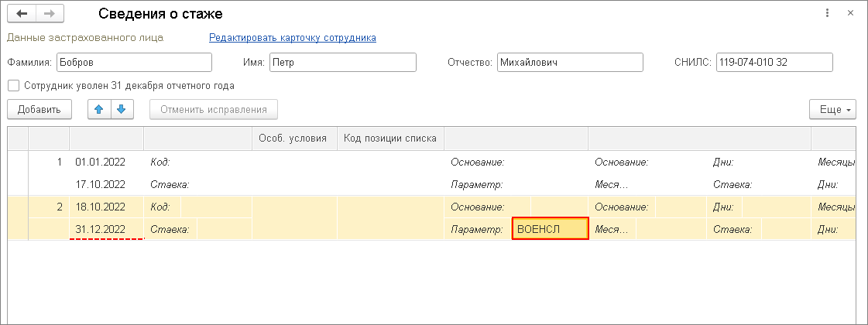The height and width of the screenshot is (325, 868).
Task: Click the 31.12.2022 end date cell
Action: pyautogui.click(x=101, y=229)
